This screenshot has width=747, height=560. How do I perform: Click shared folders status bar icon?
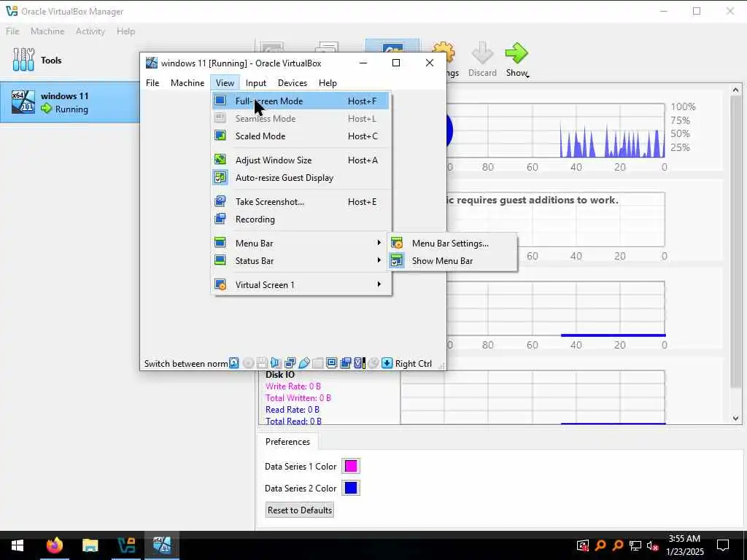click(x=318, y=363)
